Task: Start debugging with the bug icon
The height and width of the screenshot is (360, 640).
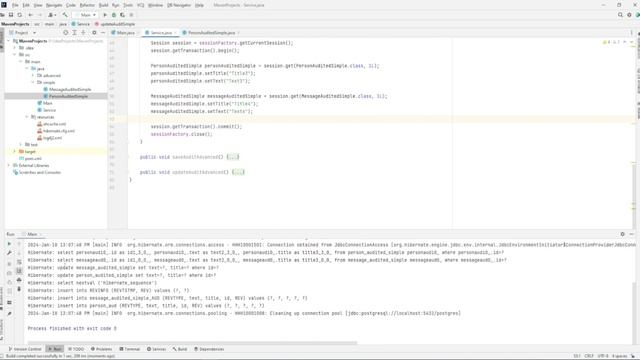Action: click(114, 15)
